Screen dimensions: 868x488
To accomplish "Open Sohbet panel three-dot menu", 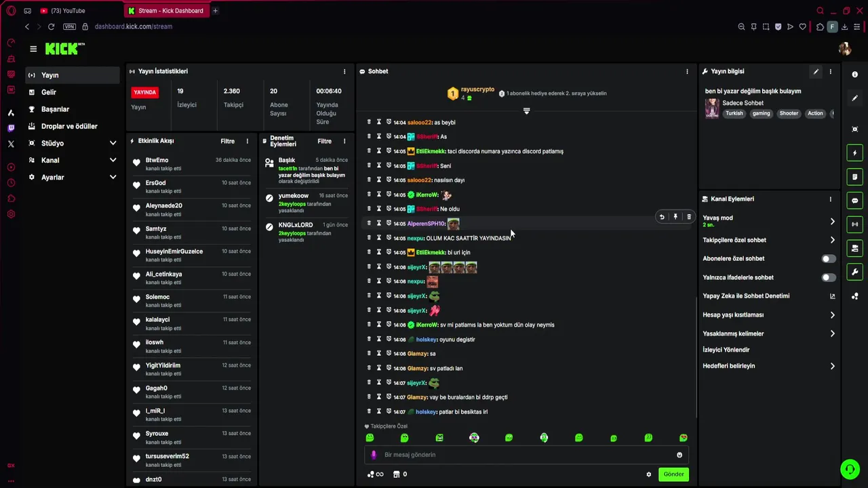I will [x=687, y=71].
